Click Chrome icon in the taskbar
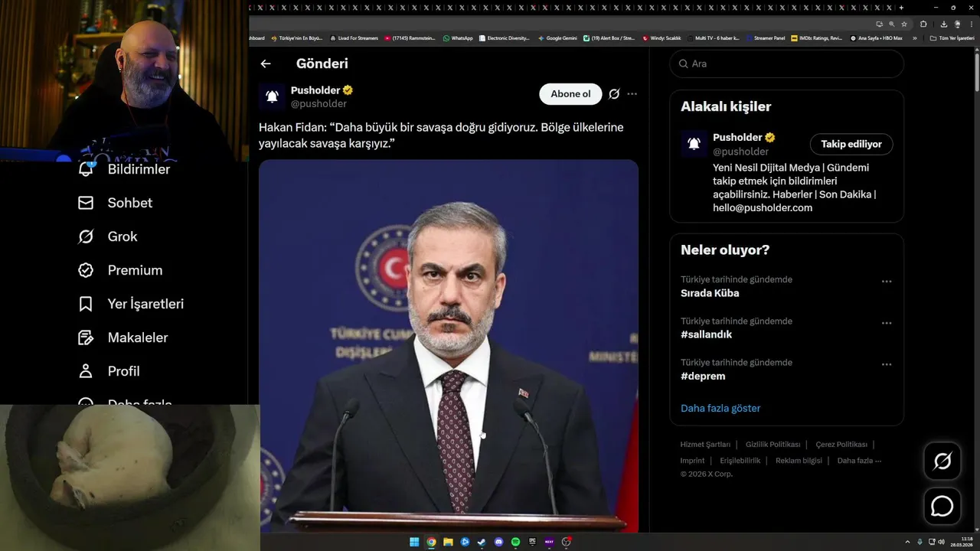The image size is (980, 551). click(x=431, y=542)
